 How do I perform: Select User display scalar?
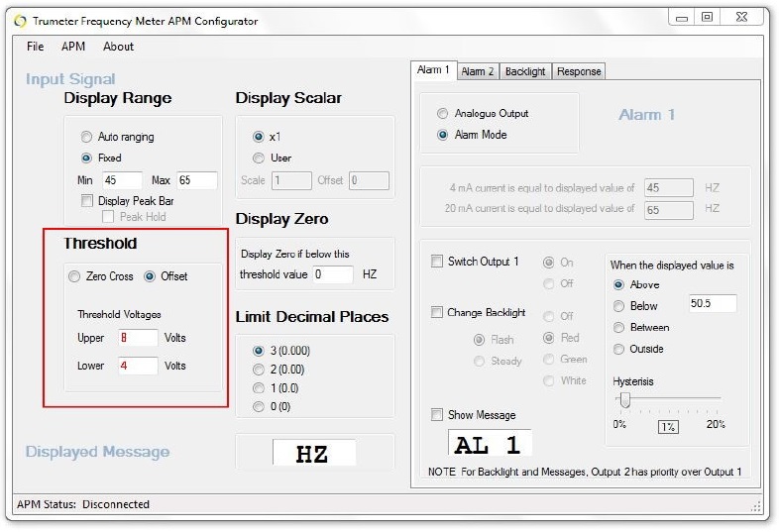click(x=259, y=158)
